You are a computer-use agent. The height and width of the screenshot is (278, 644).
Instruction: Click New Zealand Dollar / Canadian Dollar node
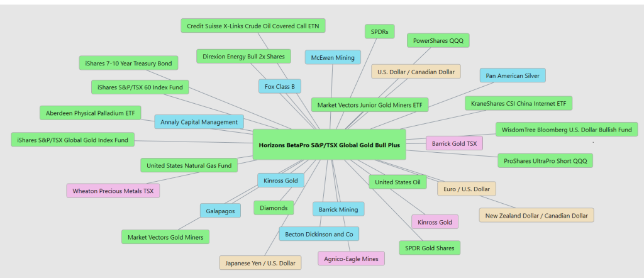point(536,216)
